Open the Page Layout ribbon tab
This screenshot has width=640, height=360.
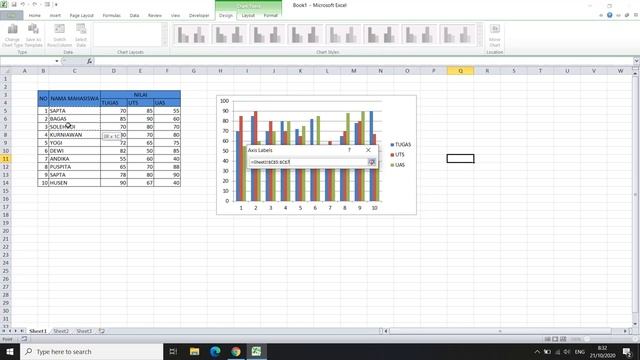[x=82, y=16]
